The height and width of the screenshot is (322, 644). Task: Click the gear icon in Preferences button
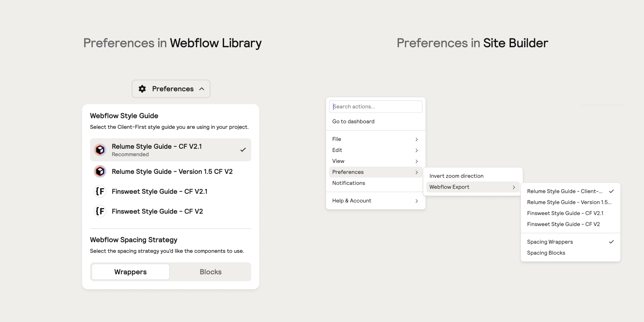tap(142, 89)
